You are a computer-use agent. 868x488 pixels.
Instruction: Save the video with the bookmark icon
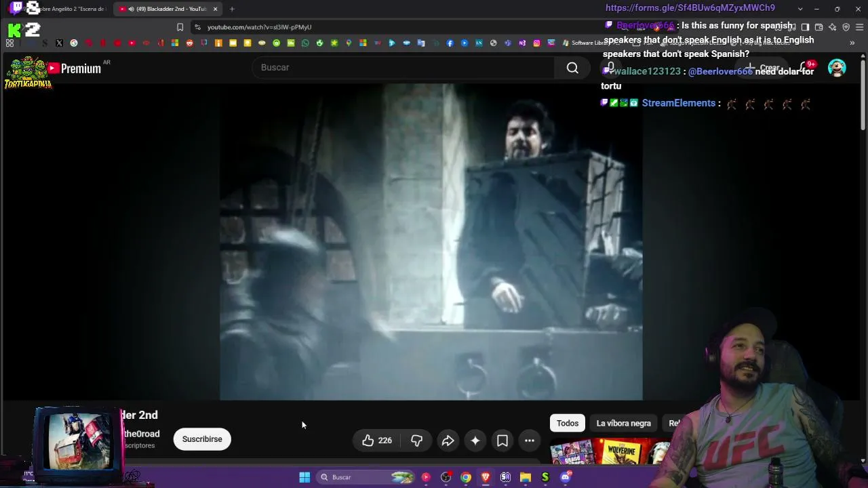point(502,441)
